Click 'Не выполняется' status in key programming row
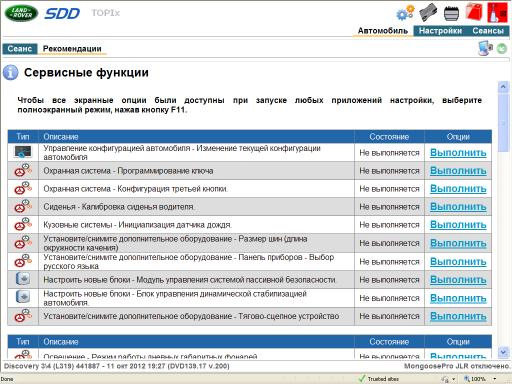This screenshot has width=512, height=384. (x=389, y=171)
